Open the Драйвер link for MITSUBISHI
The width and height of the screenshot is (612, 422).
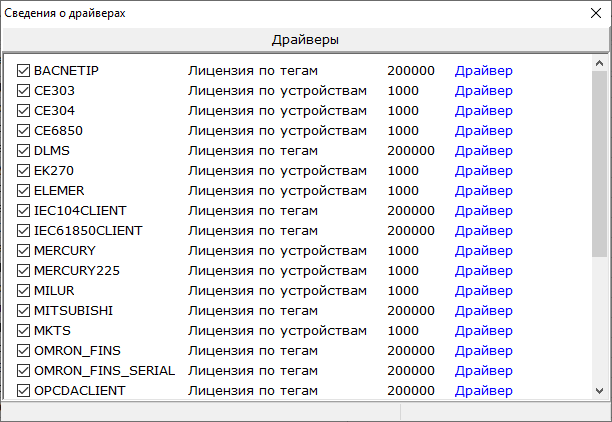click(x=484, y=310)
